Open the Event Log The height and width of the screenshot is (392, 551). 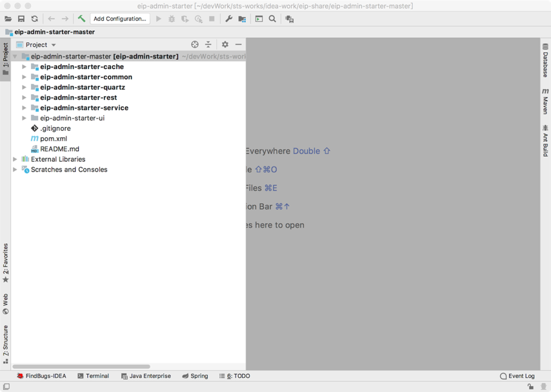point(517,376)
